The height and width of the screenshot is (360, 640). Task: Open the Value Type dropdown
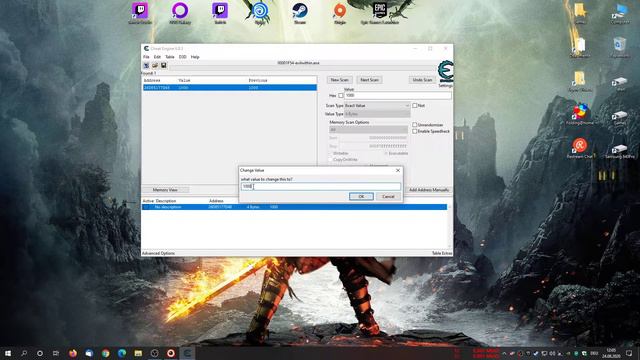point(377,114)
